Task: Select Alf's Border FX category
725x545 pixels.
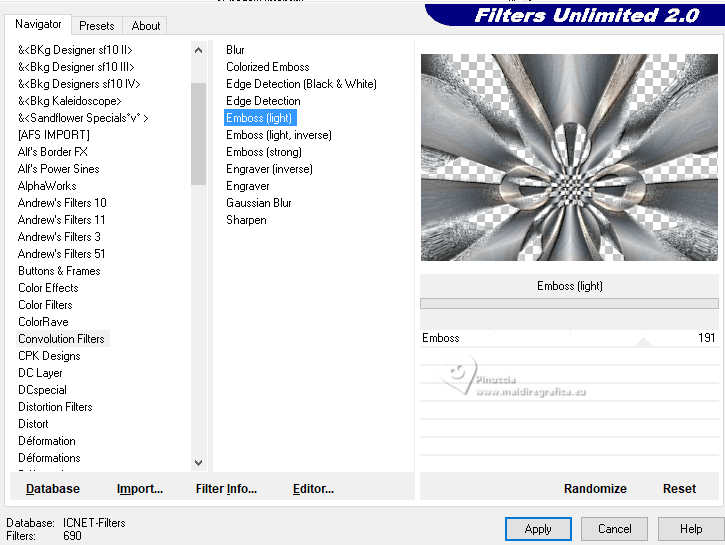Action: 52,152
